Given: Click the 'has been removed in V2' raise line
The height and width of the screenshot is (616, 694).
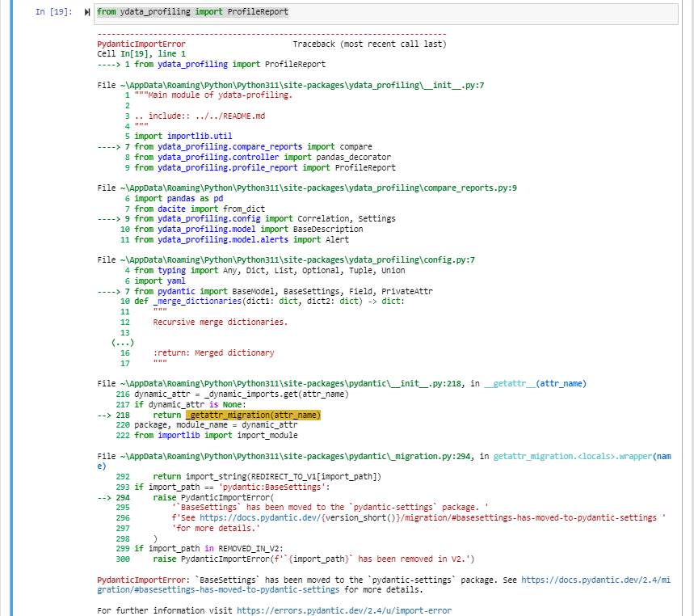Looking at the screenshot, I should click(313, 559).
